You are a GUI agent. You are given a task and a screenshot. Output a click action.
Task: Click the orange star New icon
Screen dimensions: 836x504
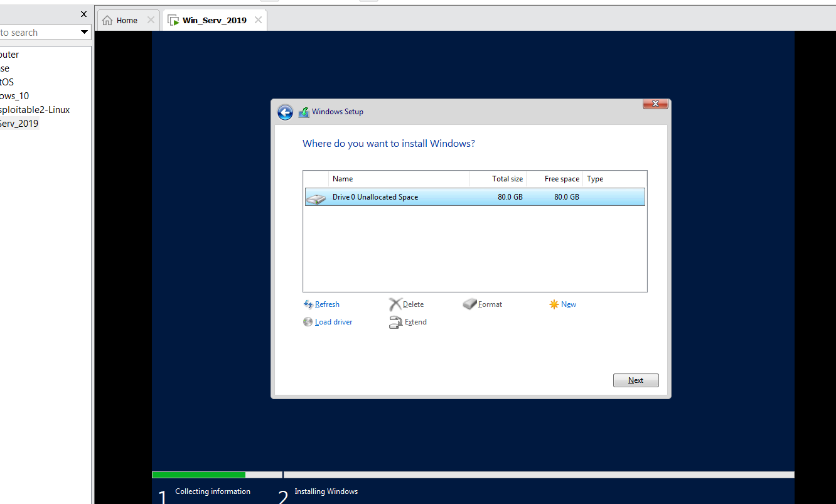point(554,304)
